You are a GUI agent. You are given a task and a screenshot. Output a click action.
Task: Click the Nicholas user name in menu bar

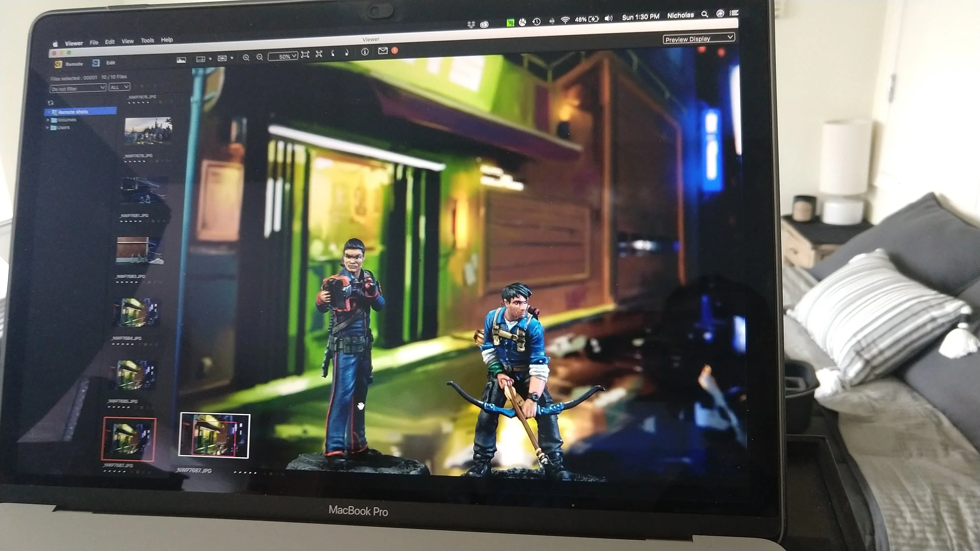click(x=681, y=15)
